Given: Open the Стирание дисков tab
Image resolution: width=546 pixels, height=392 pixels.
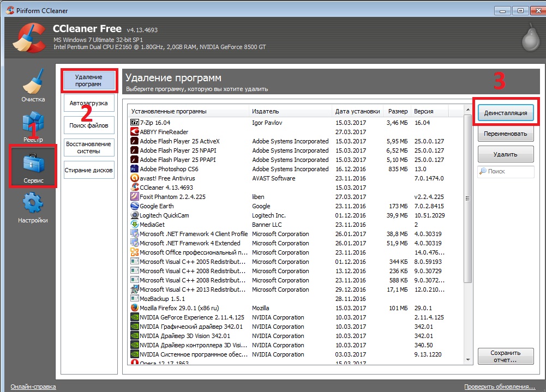Looking at the screenshot, I should tap(89, 170).
